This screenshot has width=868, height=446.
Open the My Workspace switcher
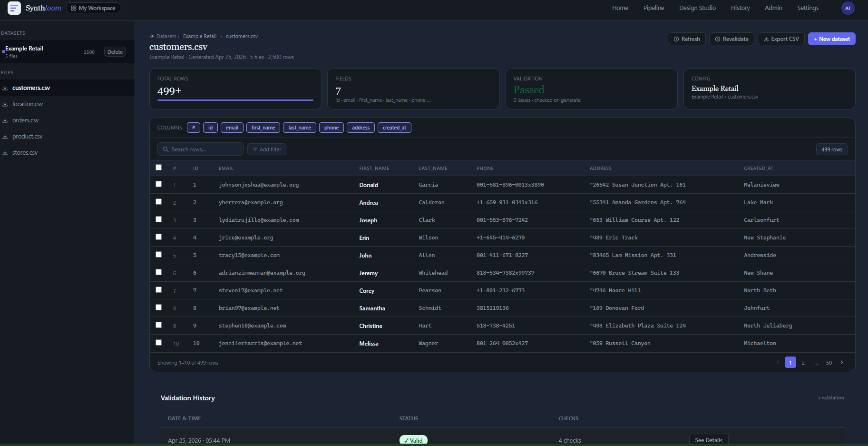point(93,8)
